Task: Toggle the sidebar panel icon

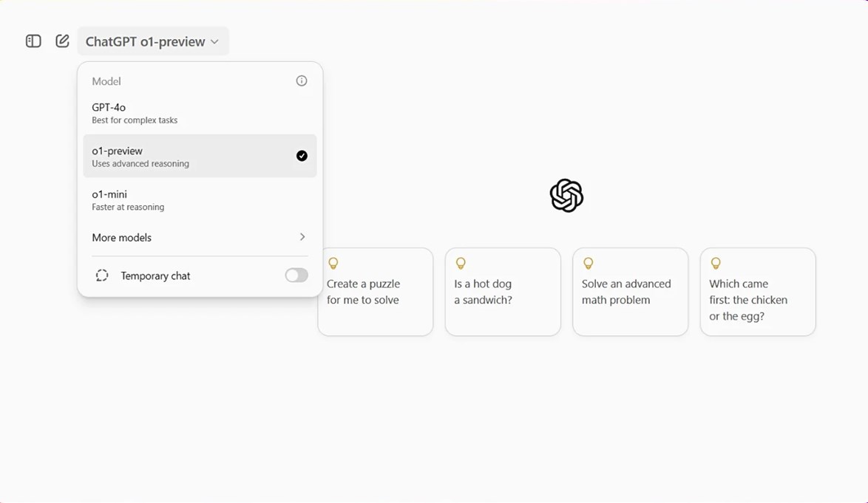Action: (33, 41)
